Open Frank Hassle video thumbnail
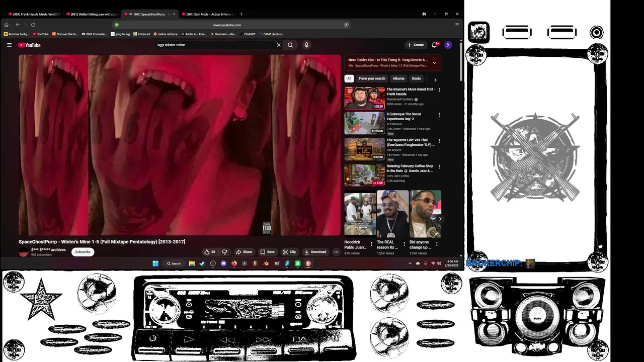The image size is (644, 362). (x=364, y=98)
